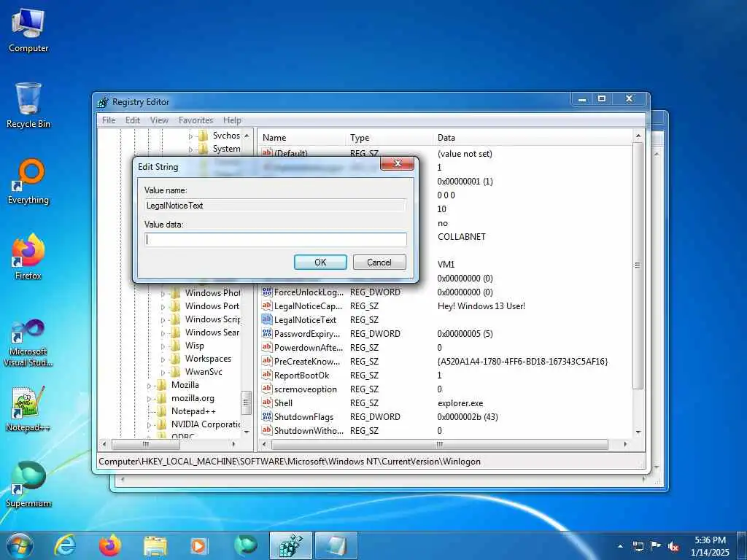Open the Supermium desktop shortcut
The height and width of the screenshot is (560, 747).
pyautogui.click(x=28, y=485)
